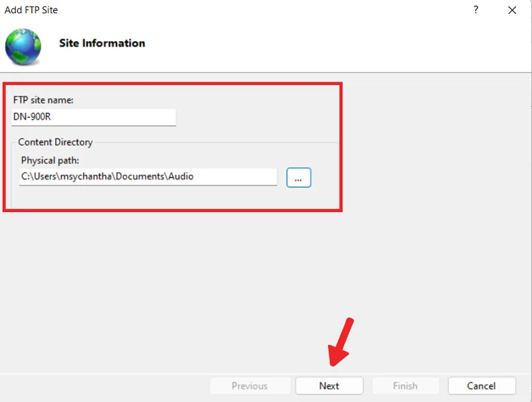532x402 pixels.
Task: Open the folder browse ellipsis button
Action: pos(299,177)
